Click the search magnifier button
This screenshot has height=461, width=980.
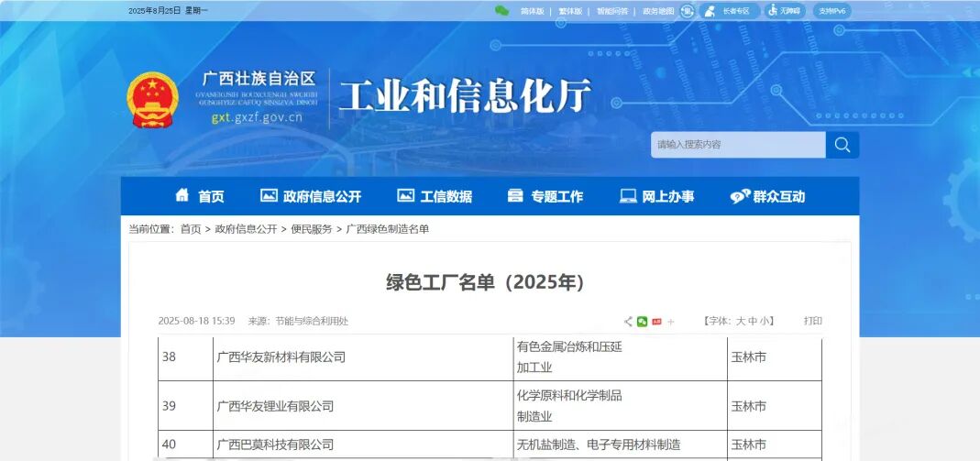[x=842, y=145]
